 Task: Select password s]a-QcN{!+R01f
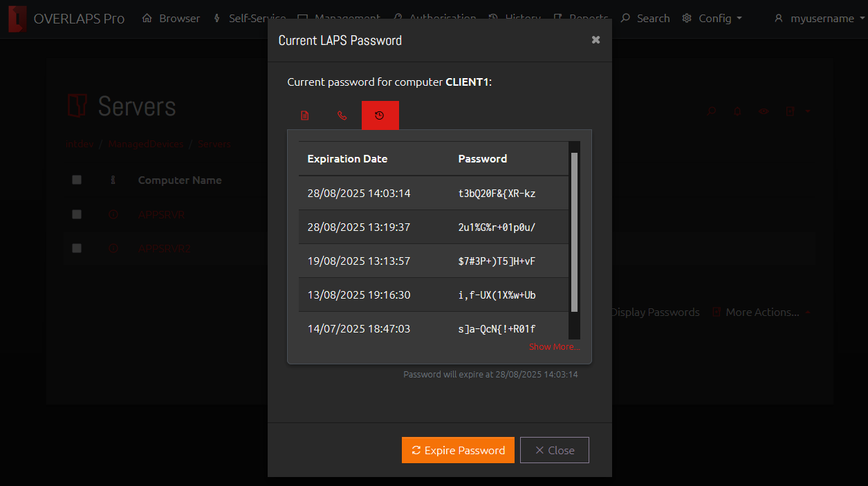[x=497, y=328]
